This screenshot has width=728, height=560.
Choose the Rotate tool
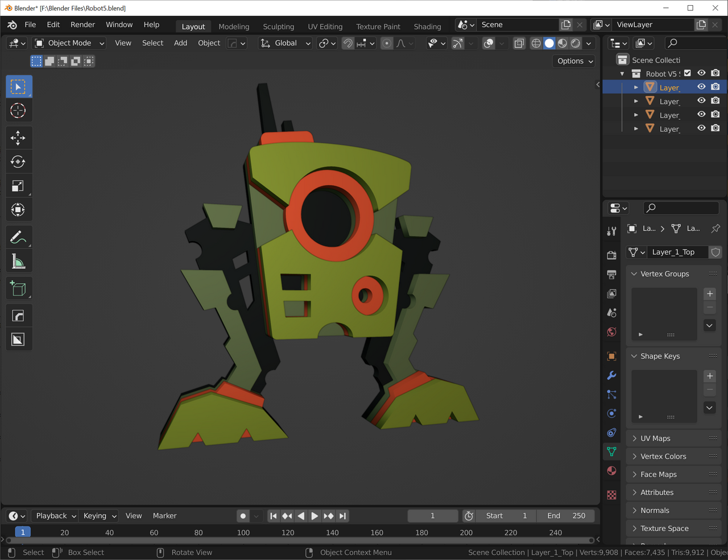pos(18,161)
